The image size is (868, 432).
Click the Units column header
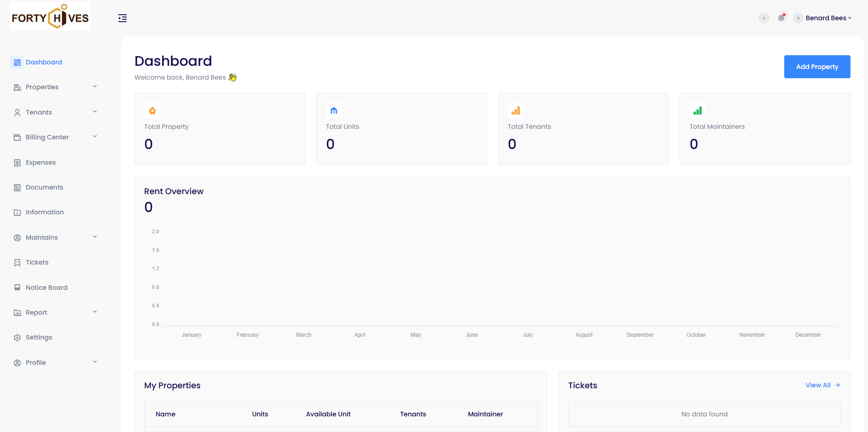pyautogui.click(x=260, y=414)
